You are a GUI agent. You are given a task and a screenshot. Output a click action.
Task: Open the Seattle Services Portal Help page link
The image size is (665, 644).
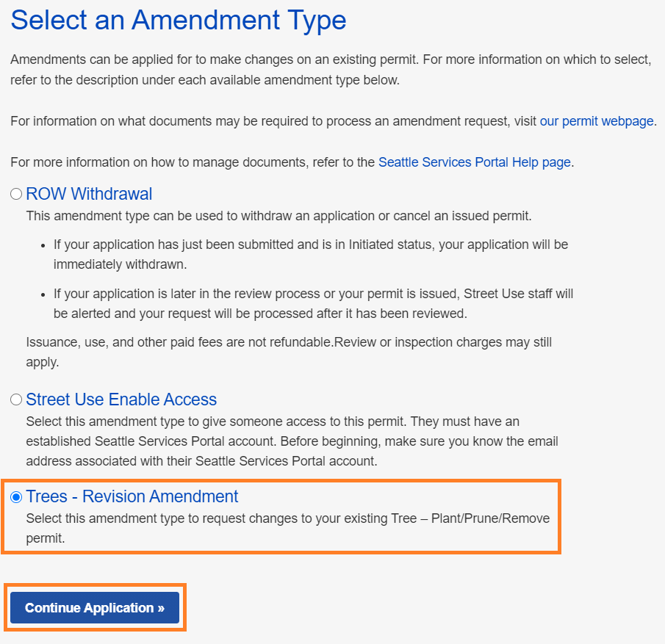pyautogui.click(x=474, y=162)
